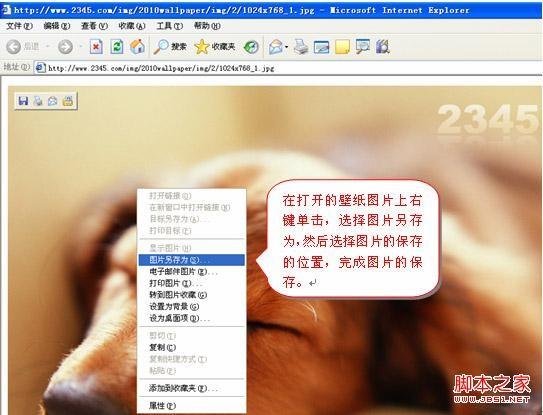Click the green Refresh toolbar icon
543x415 pixels.
pos(117,46)
